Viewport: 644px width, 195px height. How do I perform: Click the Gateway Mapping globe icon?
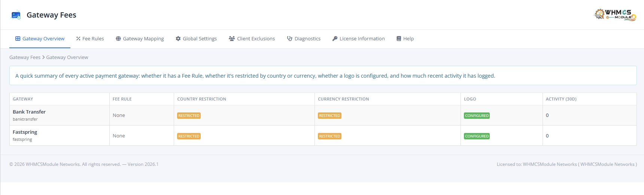(x=118, y=38)
